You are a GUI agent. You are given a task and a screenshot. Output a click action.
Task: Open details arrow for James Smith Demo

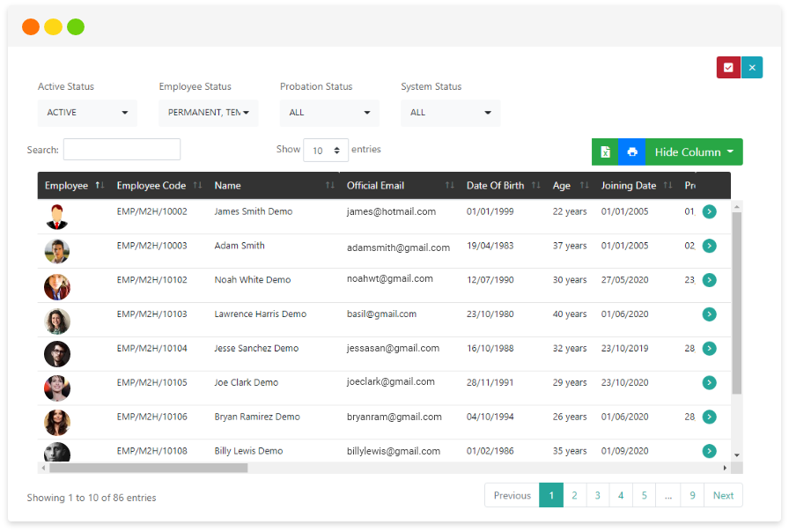point(710,211)
